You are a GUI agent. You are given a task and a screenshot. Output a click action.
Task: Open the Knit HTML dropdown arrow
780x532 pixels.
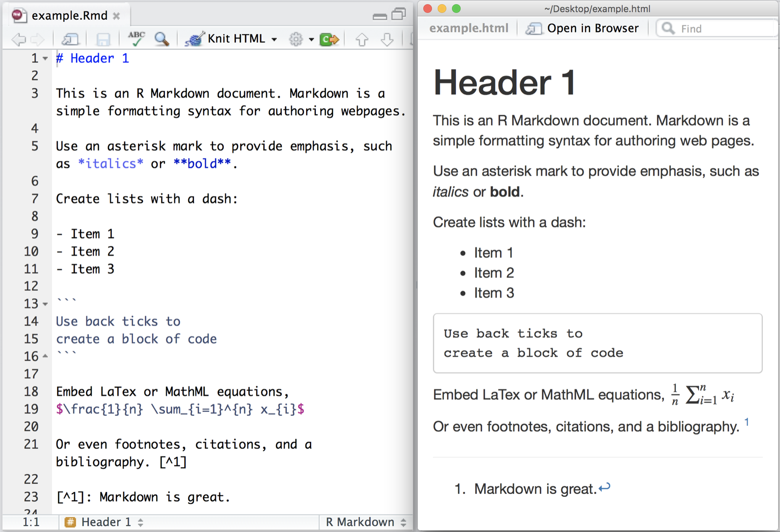[x=274, y=40]
